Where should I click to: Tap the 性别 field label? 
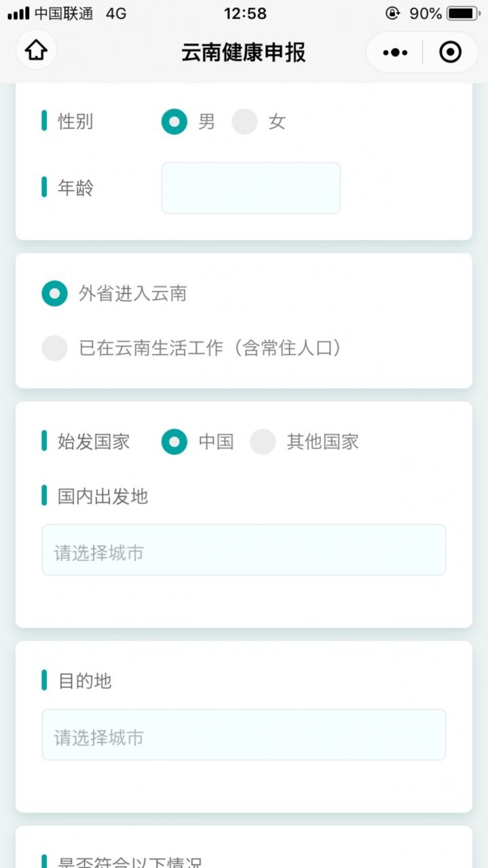click(75, 122)
